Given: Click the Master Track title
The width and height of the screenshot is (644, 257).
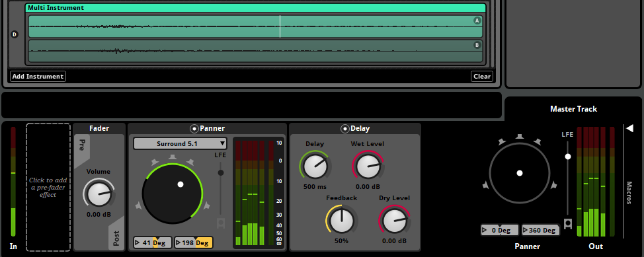Looking at the screenshot, I should [x=573, y=109].
